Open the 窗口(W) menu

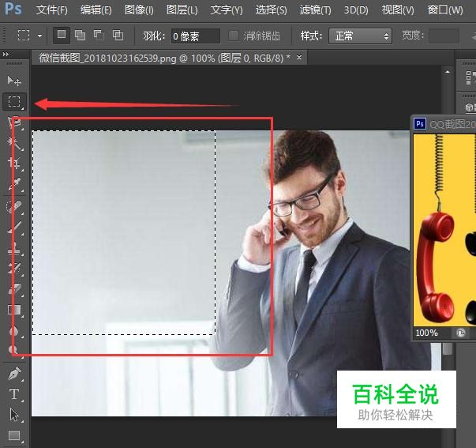445,10
